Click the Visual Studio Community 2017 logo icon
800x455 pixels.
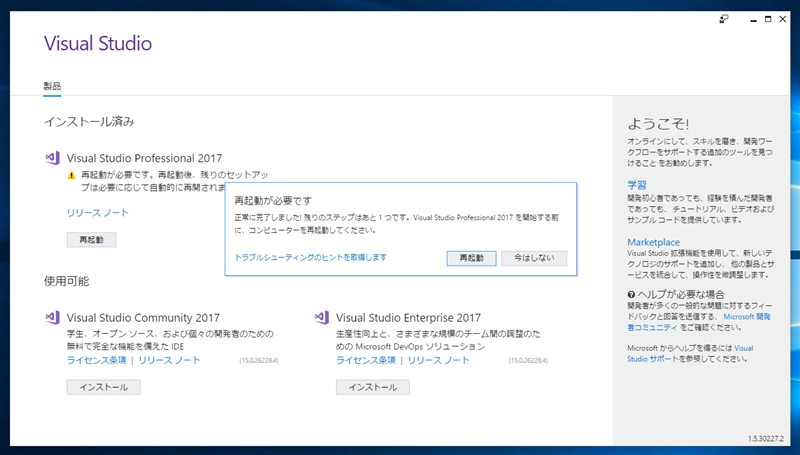pyautogui.click(x=53, y=318)
